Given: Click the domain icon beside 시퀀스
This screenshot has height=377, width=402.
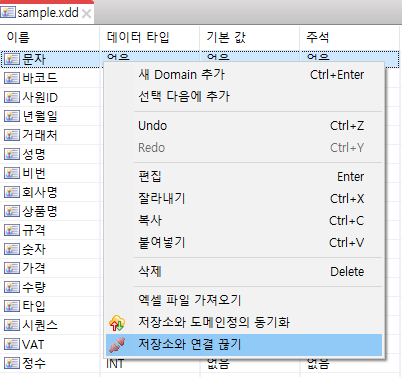Looking at the screenshot, I should (x=12, y=325).
